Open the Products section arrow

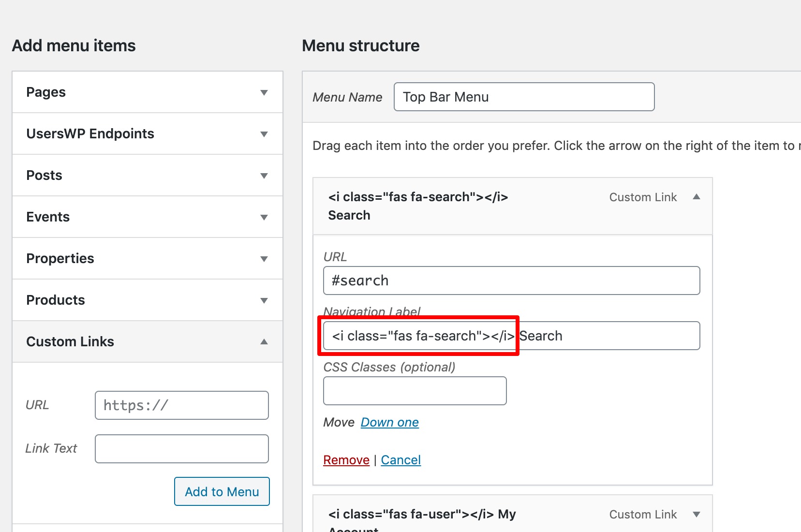coord(264,300)
